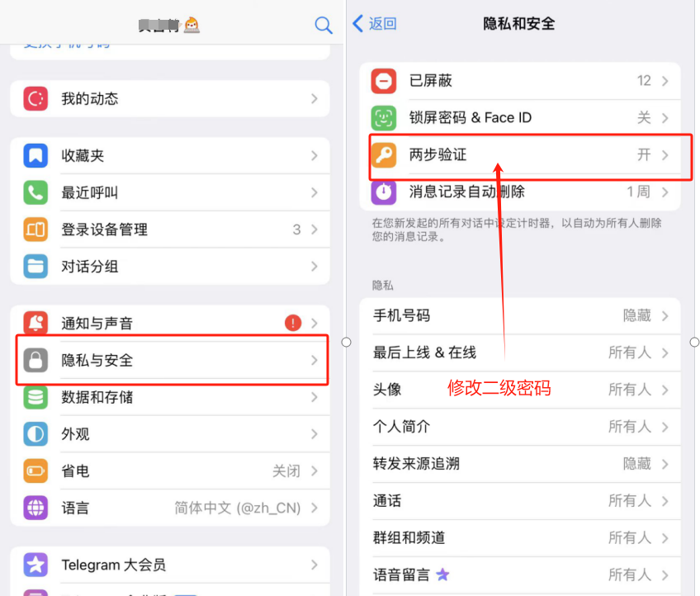Tap the search magnifier icon

click(x=324, y=25)
